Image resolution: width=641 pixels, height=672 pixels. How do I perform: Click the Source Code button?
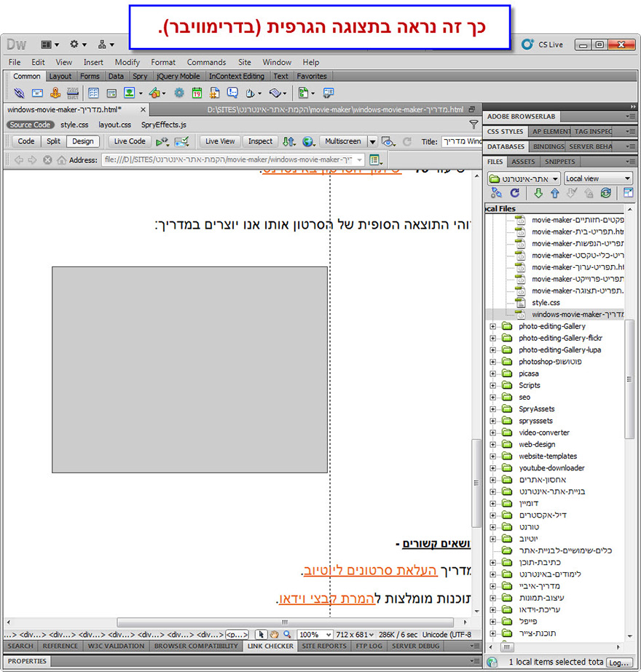point(30,124)
